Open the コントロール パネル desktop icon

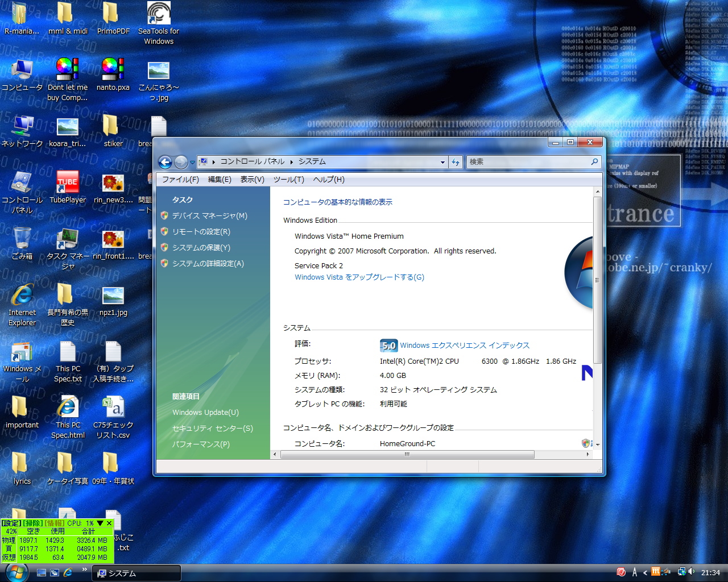(22, 193)
